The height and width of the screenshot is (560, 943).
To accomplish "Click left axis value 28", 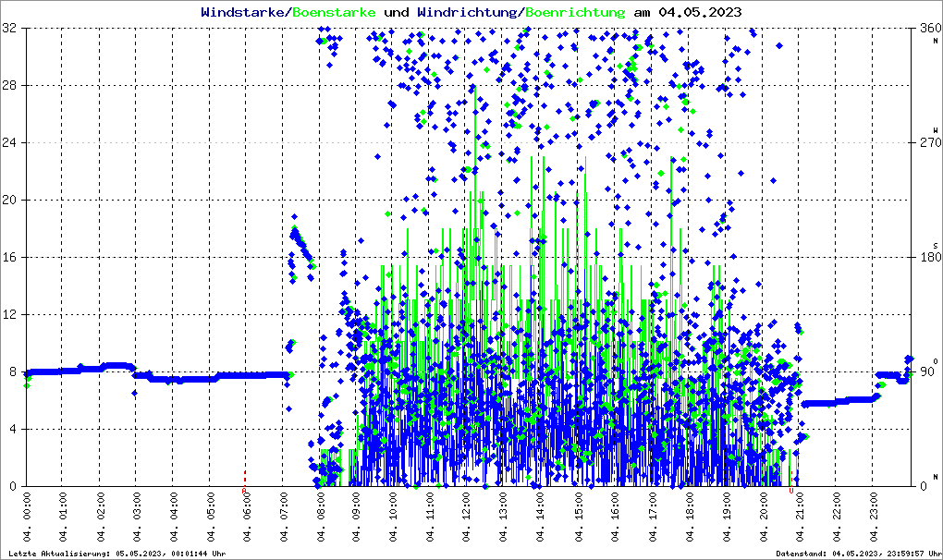I will (x=9, y=85).
